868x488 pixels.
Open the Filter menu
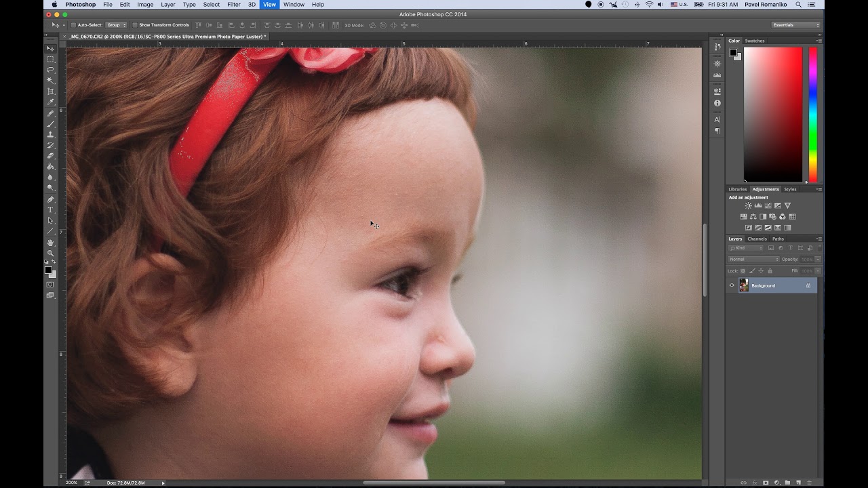(x=234, y=5)
